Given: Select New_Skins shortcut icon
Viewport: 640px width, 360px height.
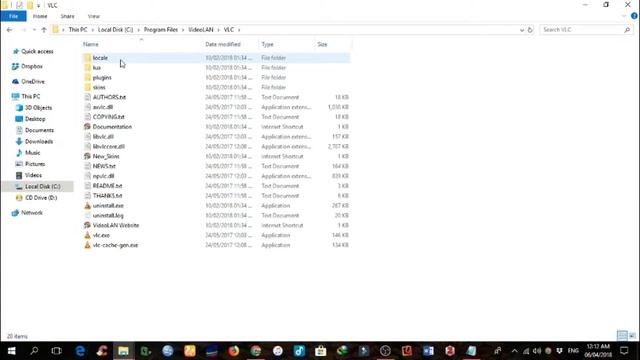Looking at the screenshot, I should (x=87, y=156).
